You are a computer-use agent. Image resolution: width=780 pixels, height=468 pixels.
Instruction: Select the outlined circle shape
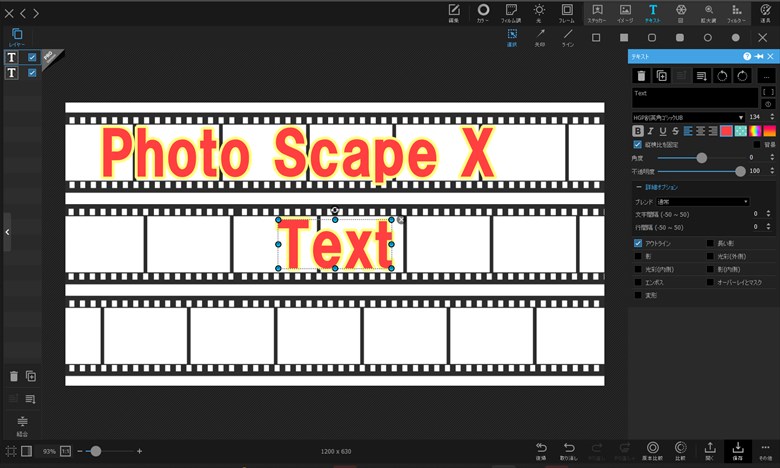707,37
